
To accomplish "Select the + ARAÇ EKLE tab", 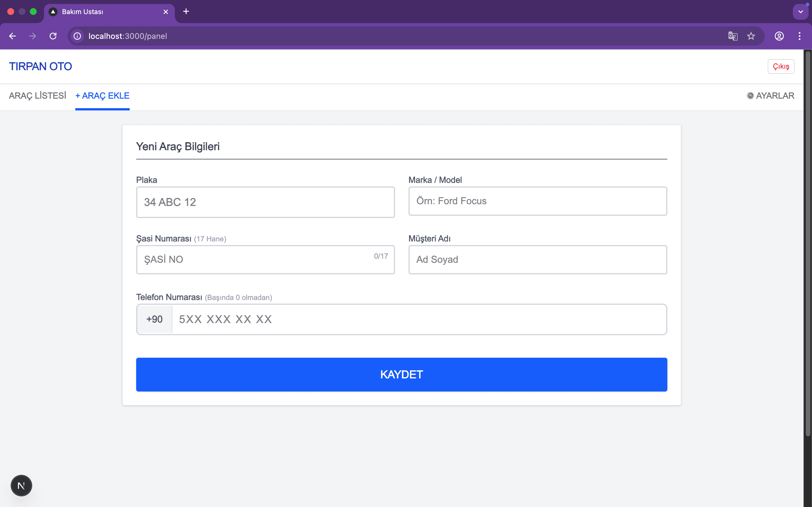I will [102, 95].
